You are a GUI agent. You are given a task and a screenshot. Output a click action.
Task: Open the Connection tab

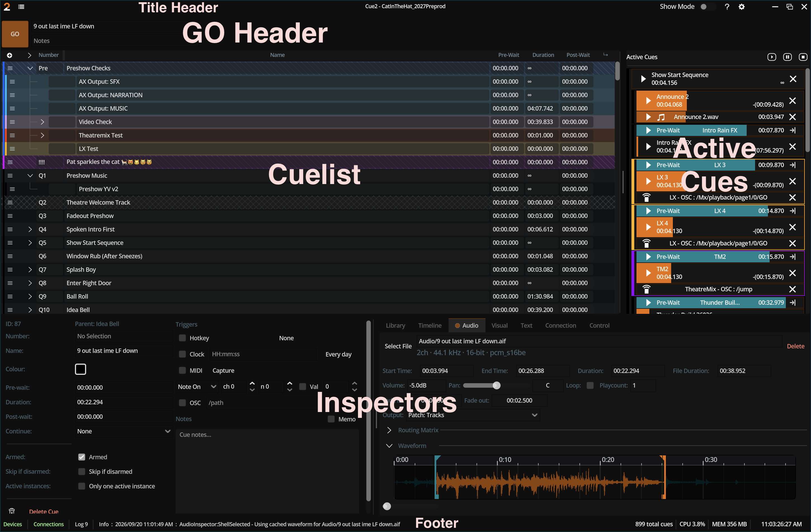560,326
